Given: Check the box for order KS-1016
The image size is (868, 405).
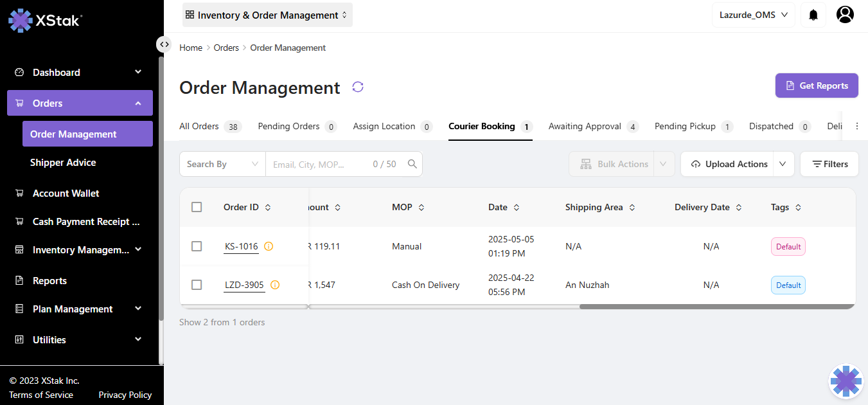Looking at the screenshot, I should point(197,246).
